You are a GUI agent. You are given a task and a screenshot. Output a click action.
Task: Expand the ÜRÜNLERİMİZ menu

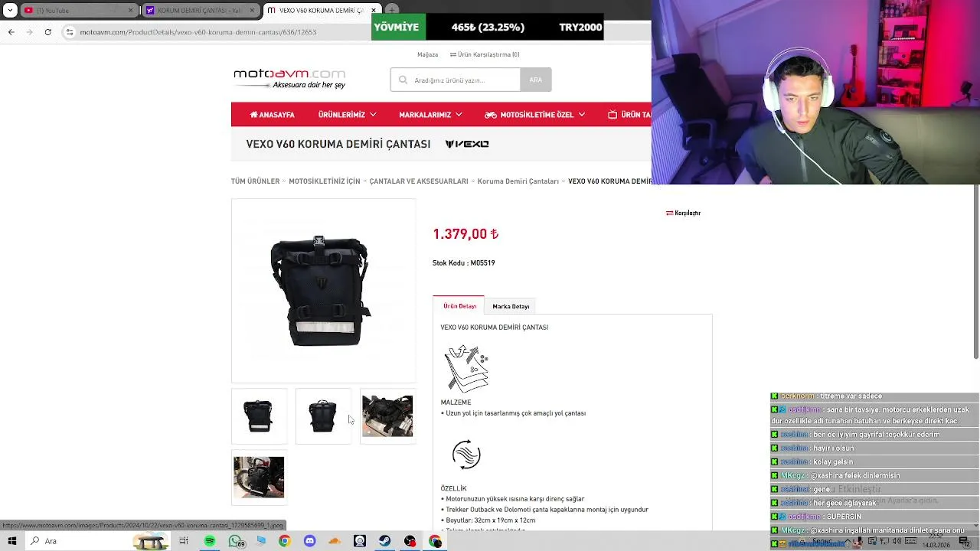coord(347,115)
